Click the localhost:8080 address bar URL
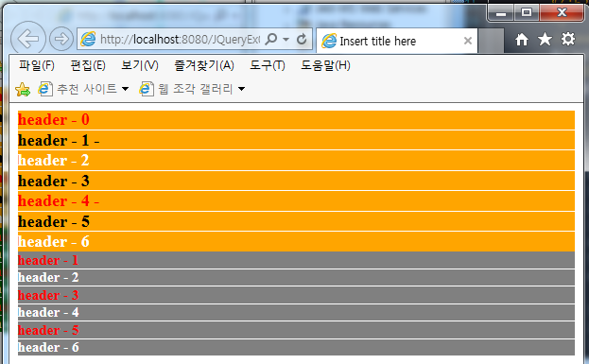Viewport: 589px width, 364px height. pyautogui.click(x=181, y=39)
